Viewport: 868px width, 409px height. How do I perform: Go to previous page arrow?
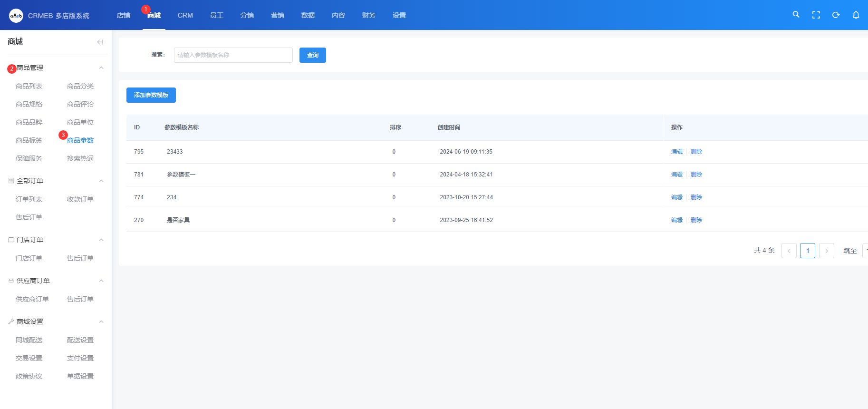789,251
